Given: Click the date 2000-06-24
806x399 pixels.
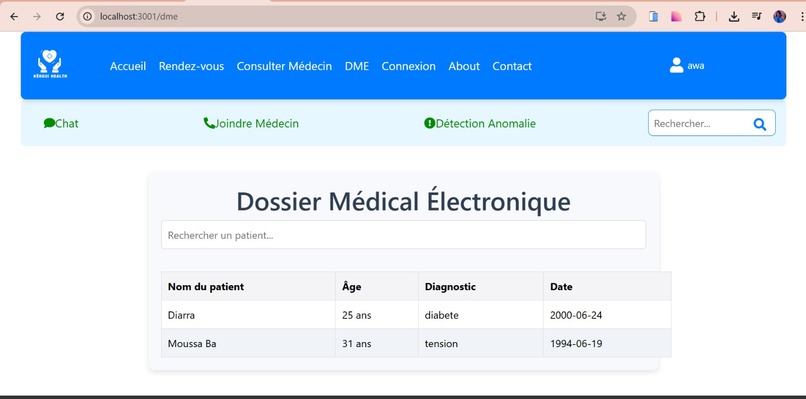Looking at the screenshot, I should 576,315.
